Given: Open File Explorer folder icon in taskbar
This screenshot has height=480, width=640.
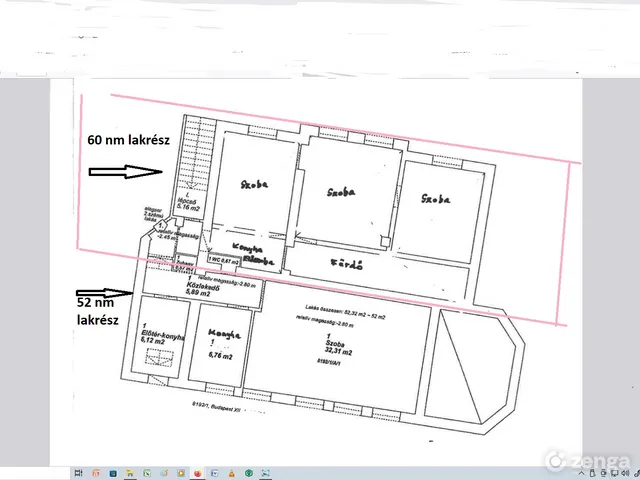Looking at the screenshot, I should 132,471.
